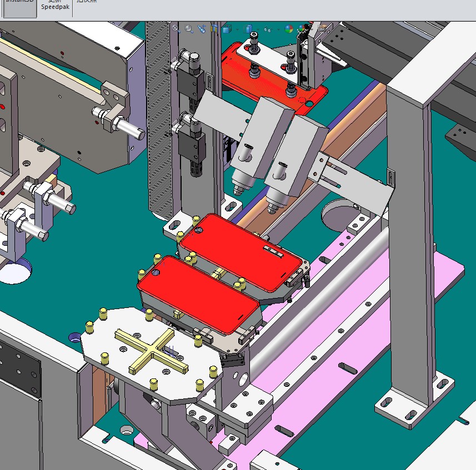This screenshot has height=470, width=476.
Task: Open the View Settings monitor icon
Action: coord(322,28)
